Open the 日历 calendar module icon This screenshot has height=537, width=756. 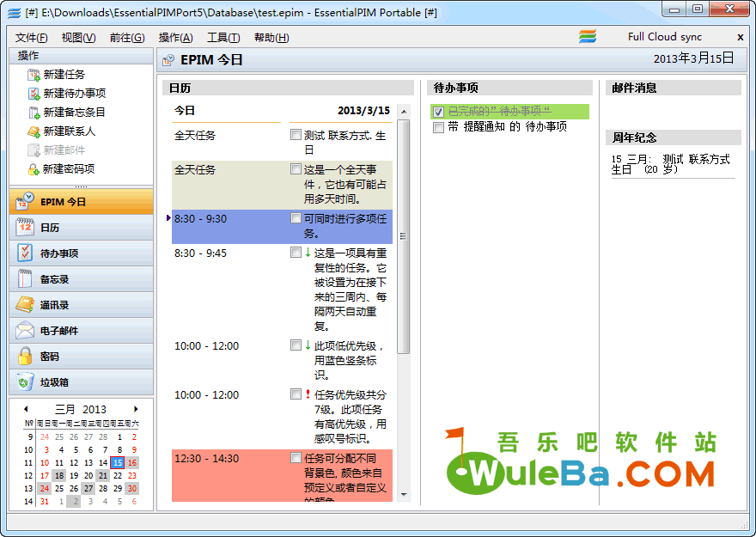(x=25, y=227)
